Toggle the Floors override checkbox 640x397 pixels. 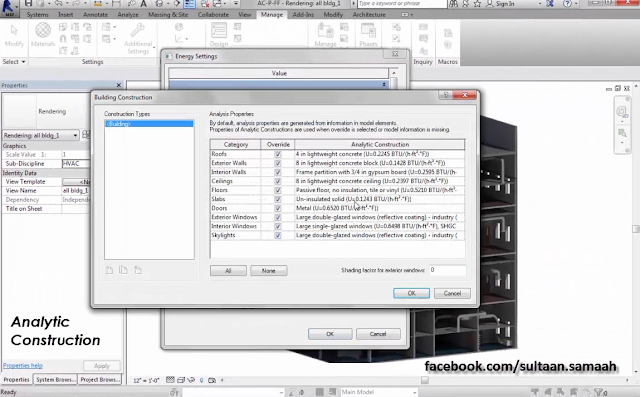pyautogui.click(x=278, y=190)
